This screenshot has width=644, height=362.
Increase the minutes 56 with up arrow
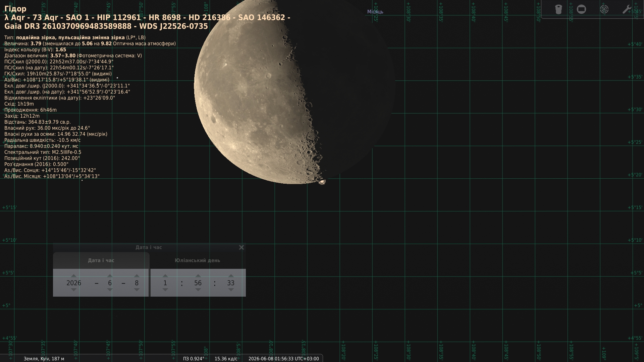(198, 276)
